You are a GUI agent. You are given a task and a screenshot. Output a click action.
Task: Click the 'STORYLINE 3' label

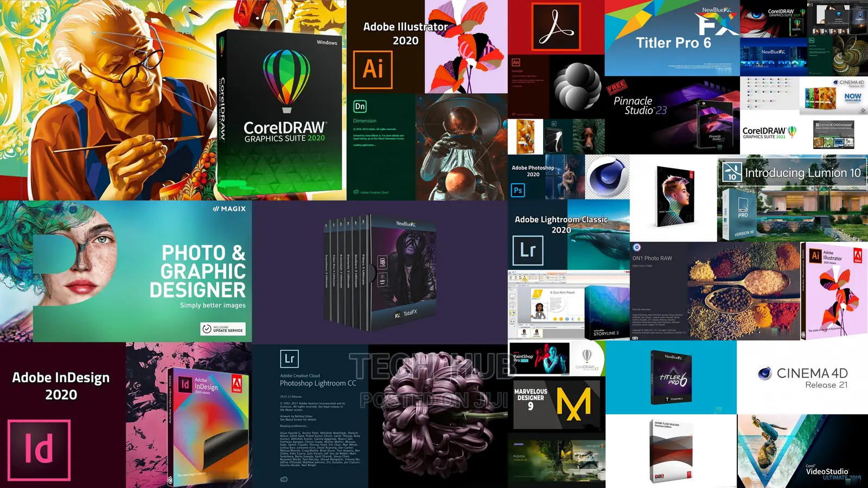(606, 333)
